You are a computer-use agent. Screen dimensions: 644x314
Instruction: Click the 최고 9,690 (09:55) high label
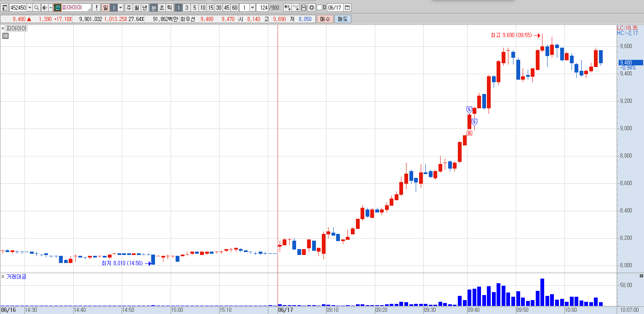point(511,35)
